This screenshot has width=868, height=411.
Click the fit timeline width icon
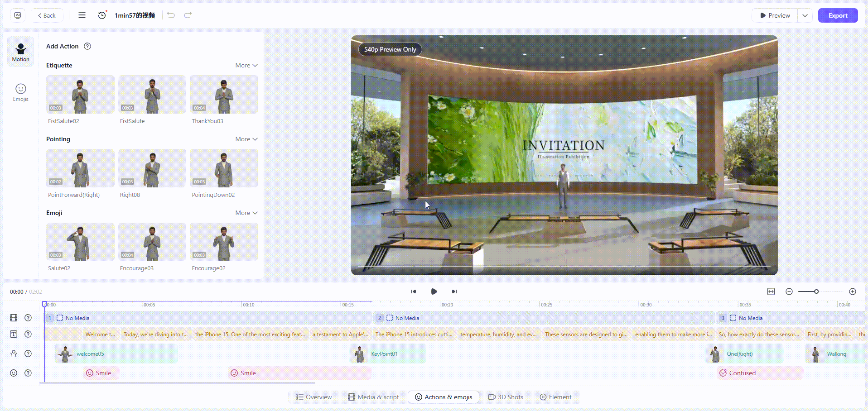771,292
